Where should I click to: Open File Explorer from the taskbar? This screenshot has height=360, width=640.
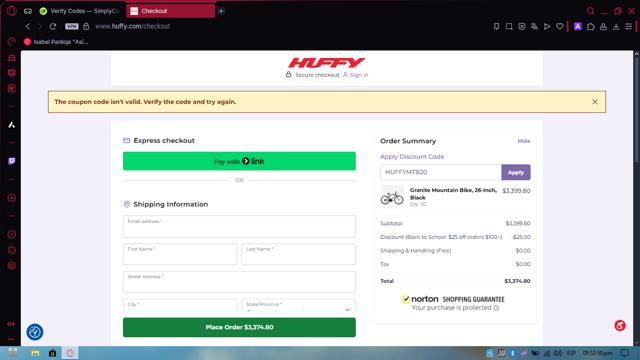tap(35, 353)
